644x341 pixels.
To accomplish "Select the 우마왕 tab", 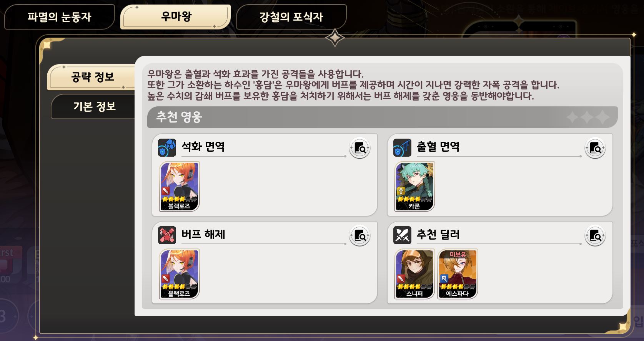I will (x=176, y=17).
